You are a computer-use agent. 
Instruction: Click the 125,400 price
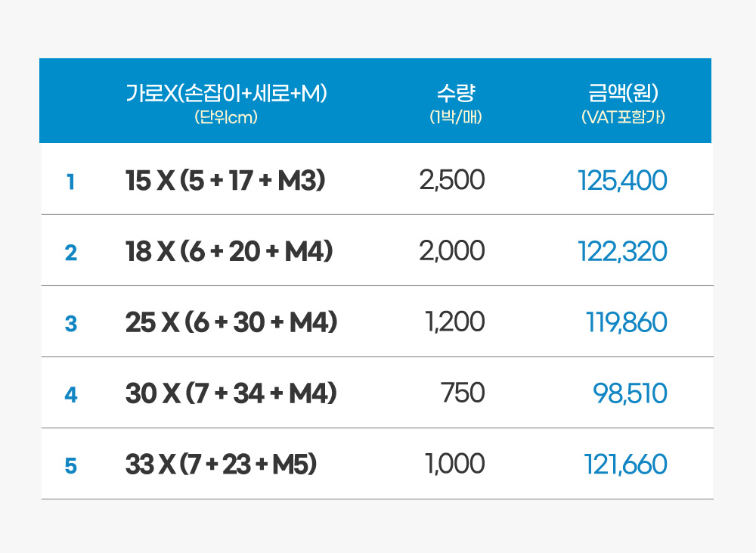point(622,180)
